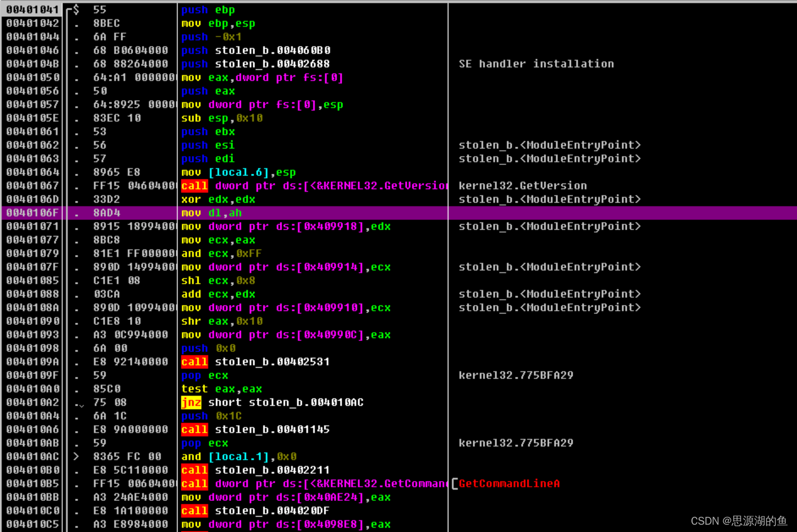Click hex bytes "75 08"

[x=110, y=402]
